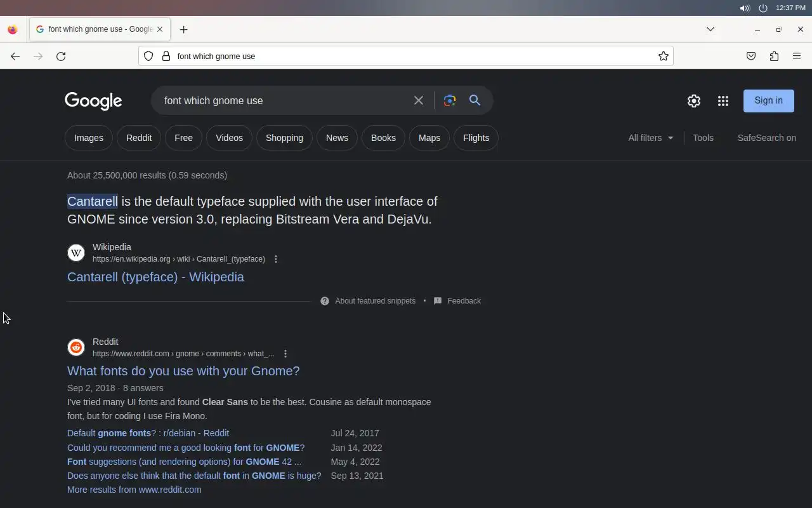Bookmark this page with star icon
812x508 pixels.
(x=664, y=56)
